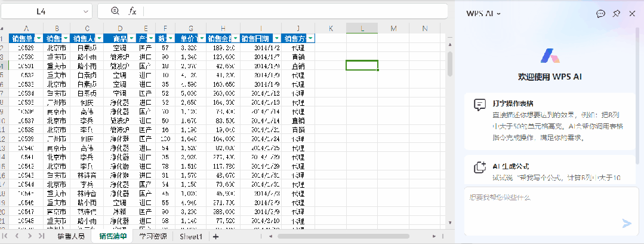Close the WPS AI panel
This screenshot has width=644, height=244.
click(632, 14)
